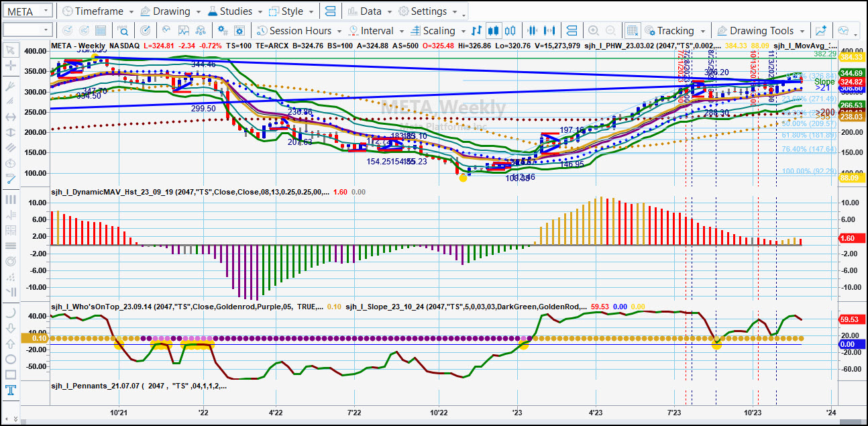This screenshot has width=868, height=426.
Task: Choose the vertical bars drawing tool in the sidebar
Action: tap(10, 199)
